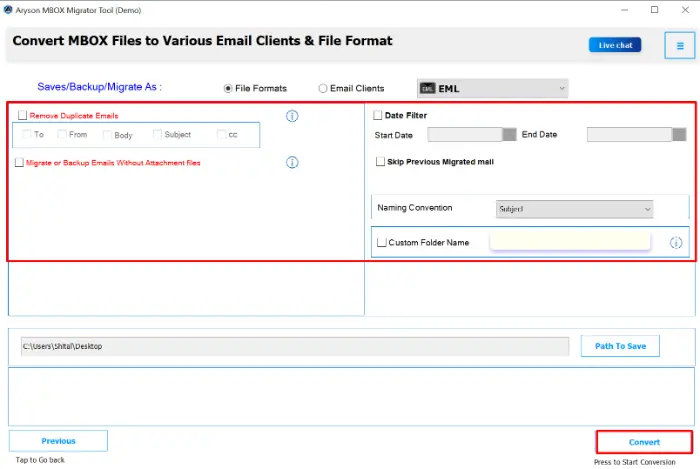This screenshot has width=700, height=469.
Task: Check the Custom Folder Name option
Action: click(382, 242)
